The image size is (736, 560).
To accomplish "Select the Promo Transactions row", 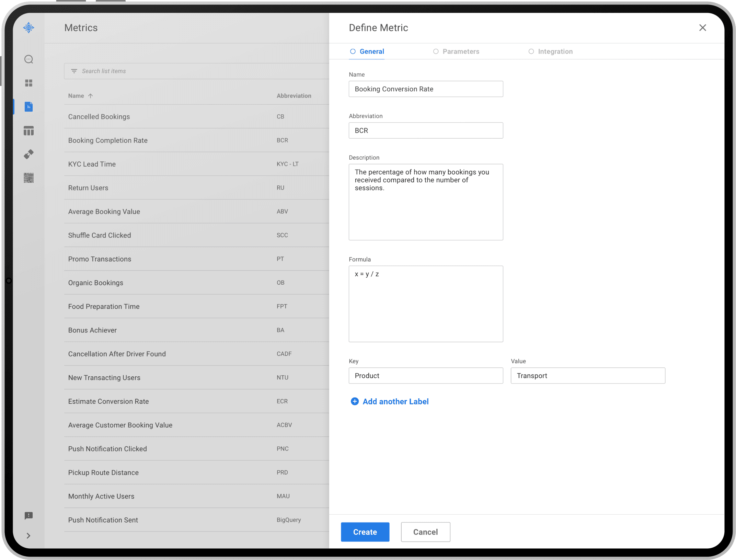I will pyautogui.click(x=196, y=259).
